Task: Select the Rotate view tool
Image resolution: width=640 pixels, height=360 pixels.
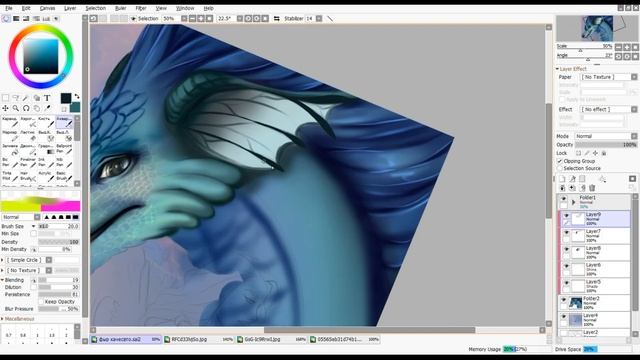Action: [26, 108]
